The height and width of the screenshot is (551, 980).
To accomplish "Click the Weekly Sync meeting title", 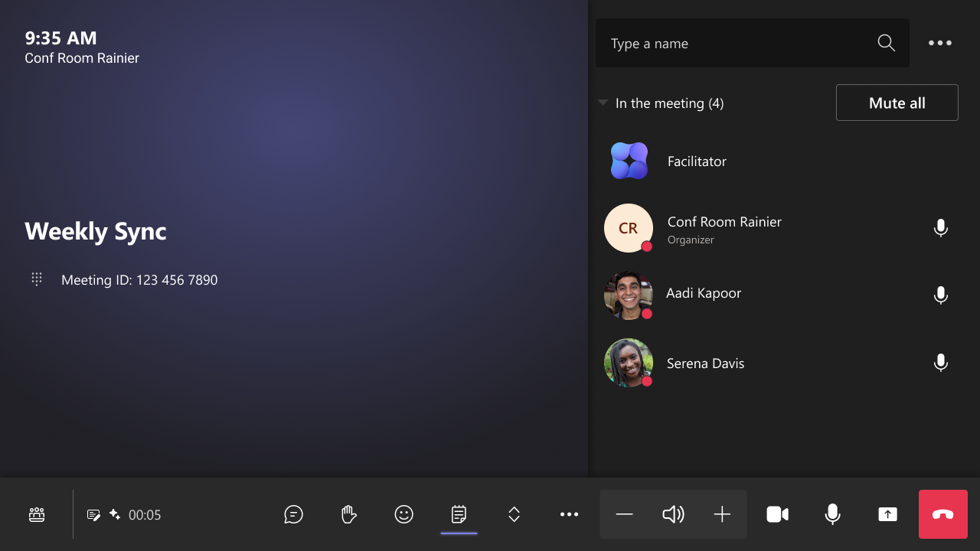I will pyautogui.click(x=96, y=231).
